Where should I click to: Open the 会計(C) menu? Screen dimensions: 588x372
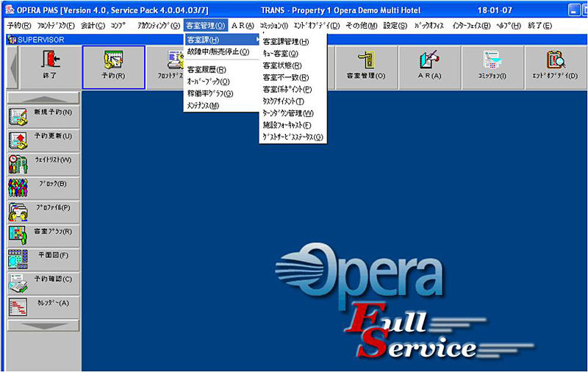click(x=93, y=26)
